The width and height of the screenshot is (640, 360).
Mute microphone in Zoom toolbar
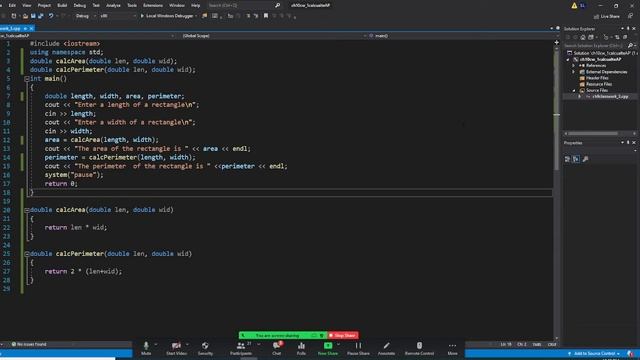tap(146, 349)
